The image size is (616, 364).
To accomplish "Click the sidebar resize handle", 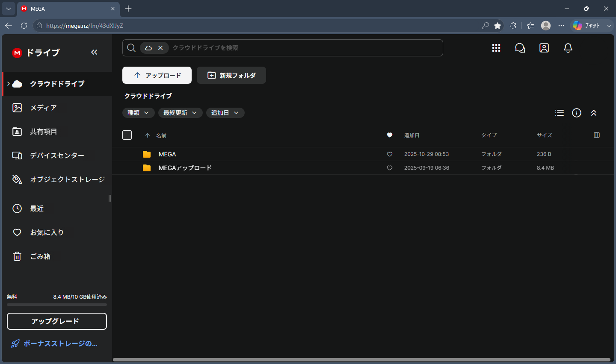I will pyautogui.click(x=110, y=198).
